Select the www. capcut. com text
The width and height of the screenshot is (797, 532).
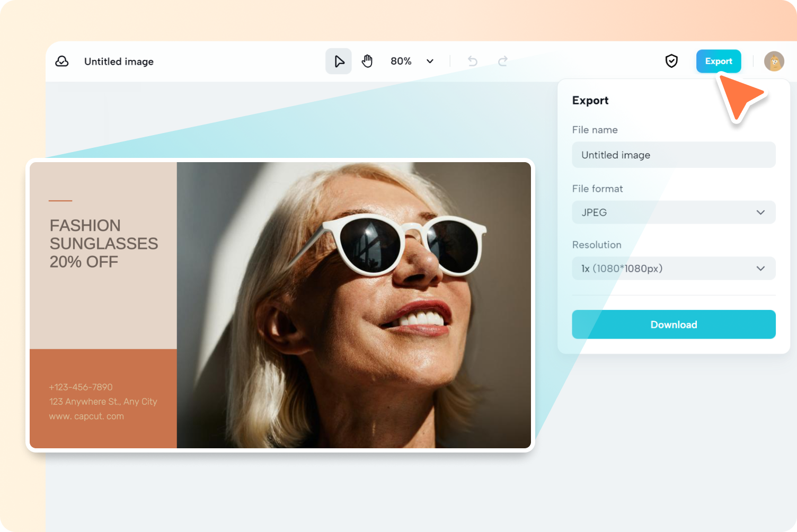[86, 416]
